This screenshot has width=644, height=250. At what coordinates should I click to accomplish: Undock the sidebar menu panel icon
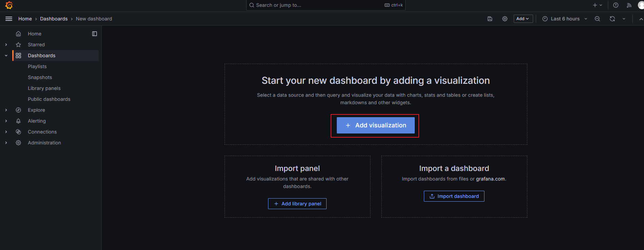click(x=95, y=34)
